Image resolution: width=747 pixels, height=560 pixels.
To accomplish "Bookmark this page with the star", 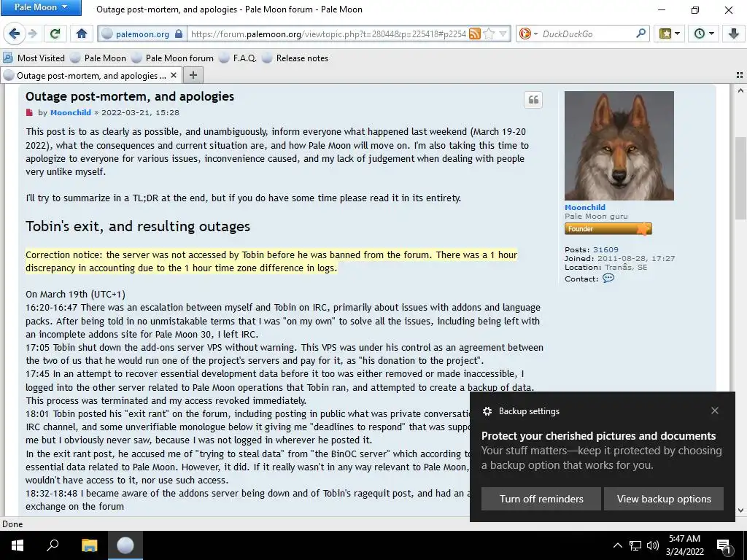I will point(489,34).
